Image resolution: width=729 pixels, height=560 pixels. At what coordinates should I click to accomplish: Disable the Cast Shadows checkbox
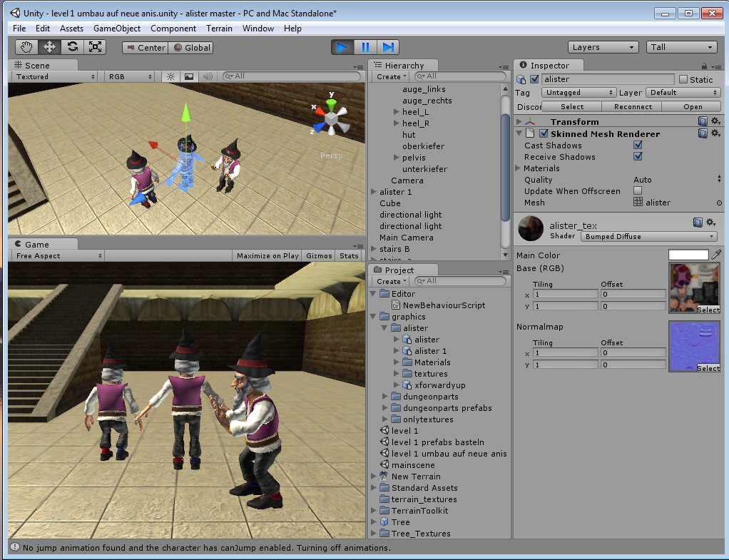click(638, 146)
